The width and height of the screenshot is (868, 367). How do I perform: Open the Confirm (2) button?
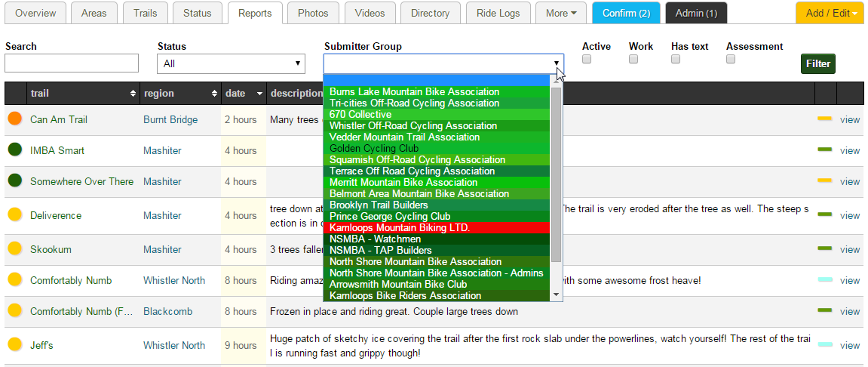(626, 14)
